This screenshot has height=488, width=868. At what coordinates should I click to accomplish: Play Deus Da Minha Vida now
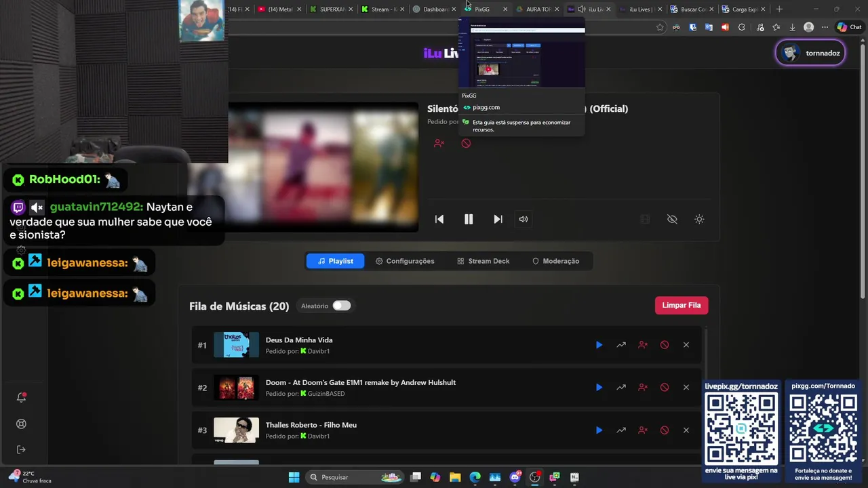pos(599,345)
